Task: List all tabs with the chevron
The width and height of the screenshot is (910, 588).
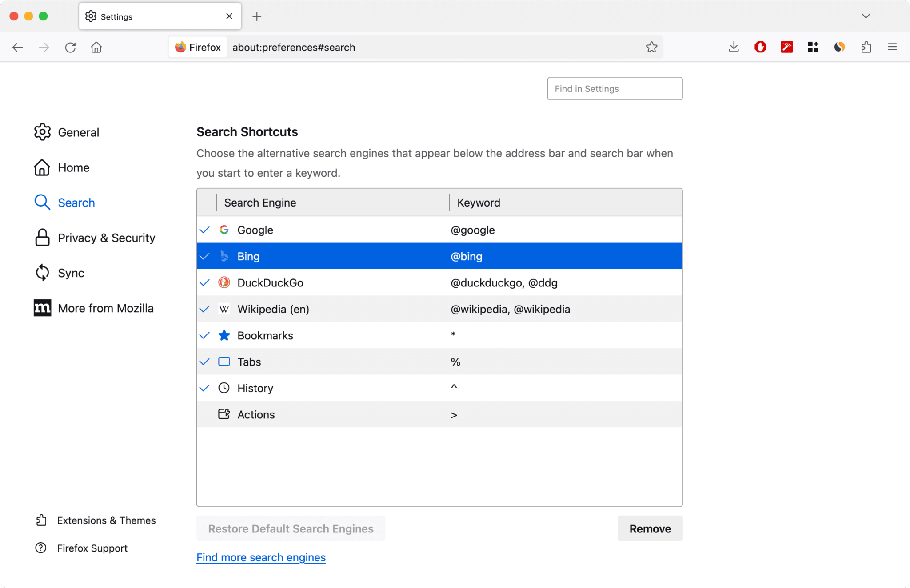Action: pos(866,16)
